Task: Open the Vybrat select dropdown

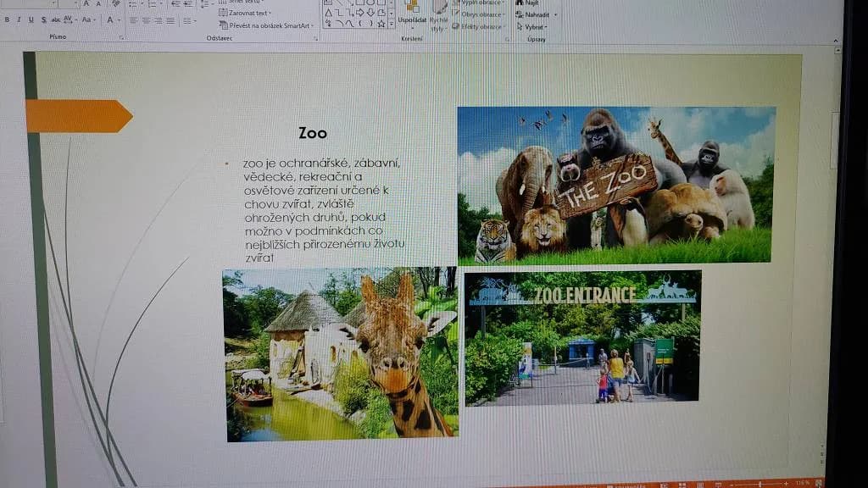Action: pos(531,26)
